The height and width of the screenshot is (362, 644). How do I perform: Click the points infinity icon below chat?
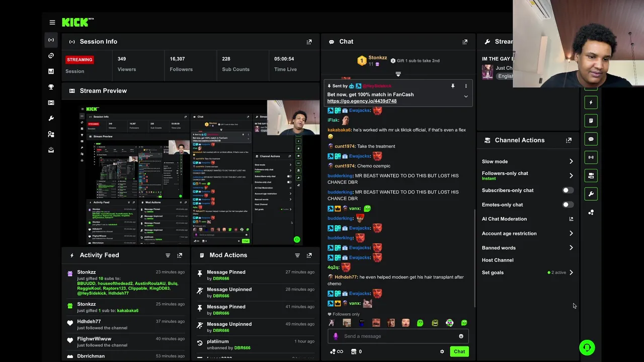tap(337, 352)
